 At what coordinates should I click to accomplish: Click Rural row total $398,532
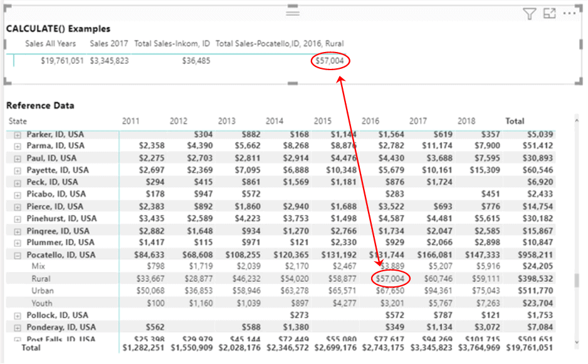535,279
